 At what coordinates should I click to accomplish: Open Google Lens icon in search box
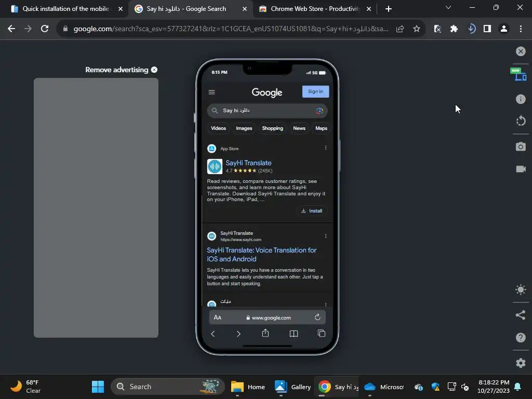point(320,111)
